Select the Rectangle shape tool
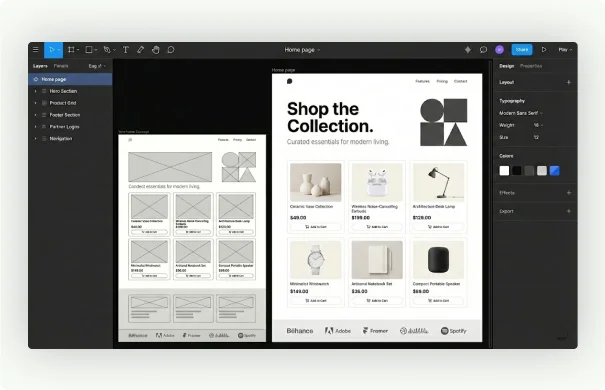The image size is (605, 390). click(89, 50)
